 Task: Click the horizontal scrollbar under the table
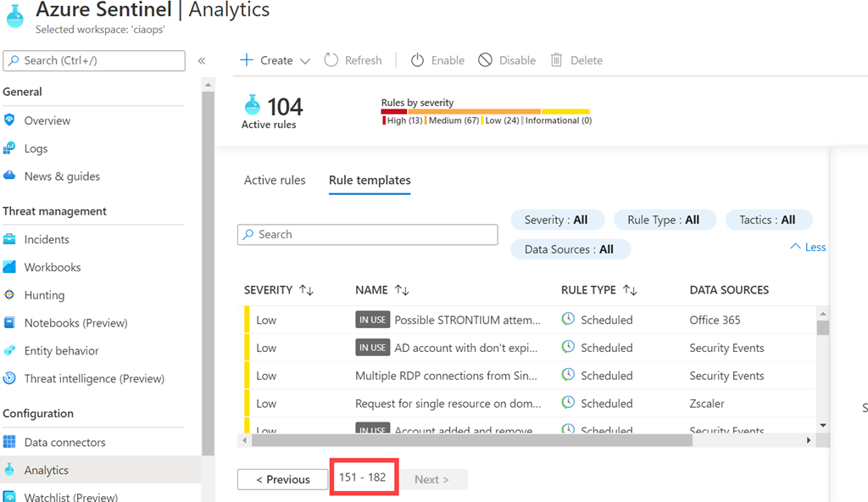coord(471,441)
